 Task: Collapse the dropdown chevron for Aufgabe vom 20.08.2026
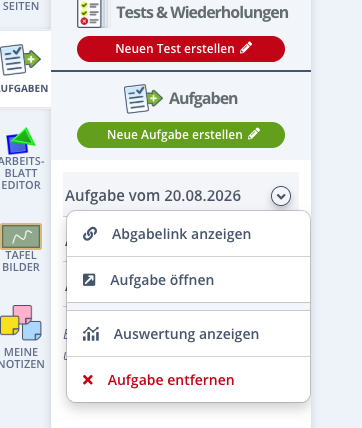point(281,196)
